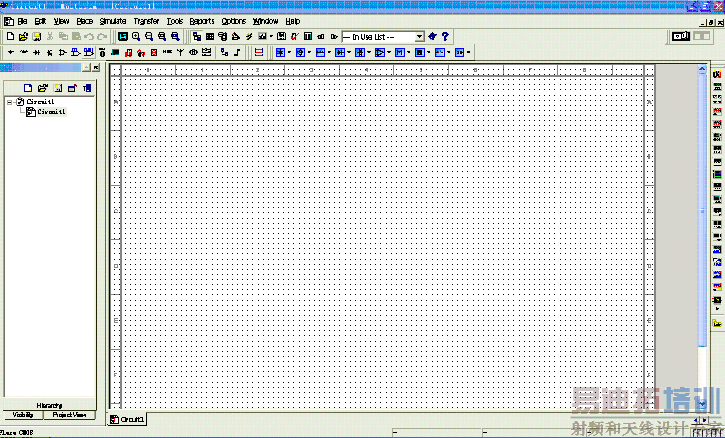725x438 pixels.
Task: Open the Tools menu
Action: tap(175, 21)
